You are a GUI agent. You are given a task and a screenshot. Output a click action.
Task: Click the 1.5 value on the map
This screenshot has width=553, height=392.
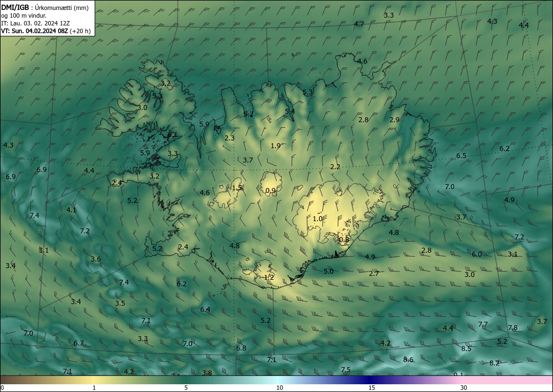coord(237,187)
